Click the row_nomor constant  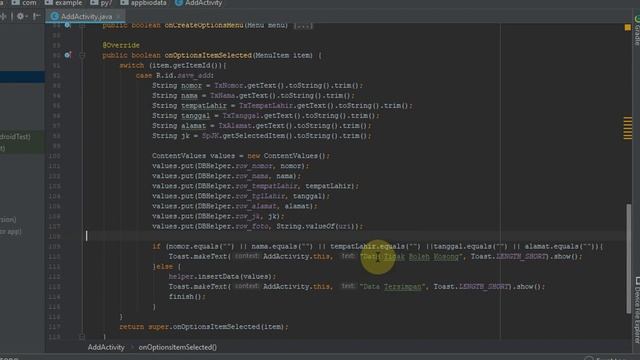click(253, 166)
